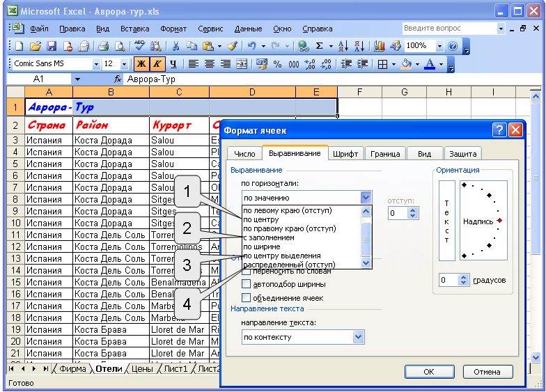Select the 'Цены' sheet tab
The height and width of the screenshot is (392, 546).
click(x=142, y=368)
